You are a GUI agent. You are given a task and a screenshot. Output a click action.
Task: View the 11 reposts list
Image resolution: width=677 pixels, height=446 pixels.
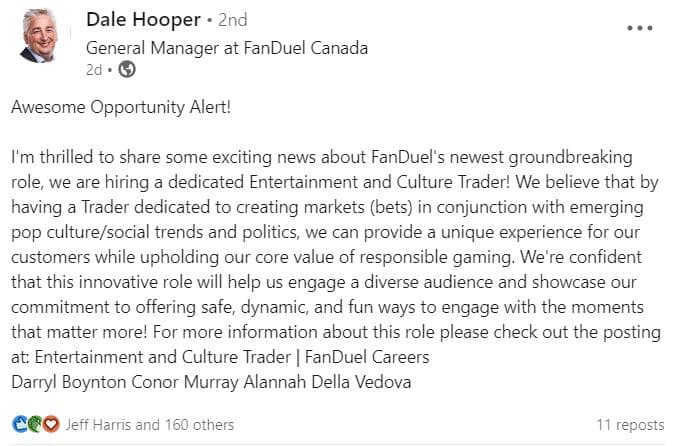pyautogui.click(x=630, y=425)
